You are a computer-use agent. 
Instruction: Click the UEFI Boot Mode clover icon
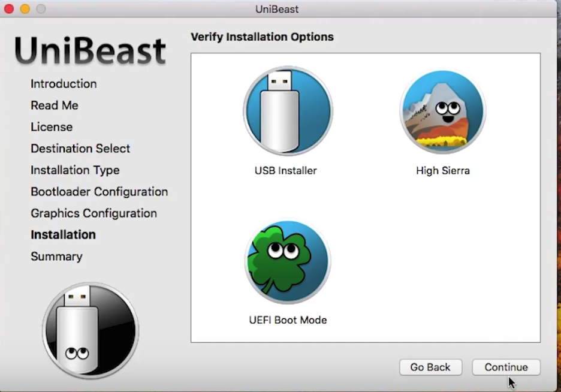pyautogui.click(x=287, y=261)
